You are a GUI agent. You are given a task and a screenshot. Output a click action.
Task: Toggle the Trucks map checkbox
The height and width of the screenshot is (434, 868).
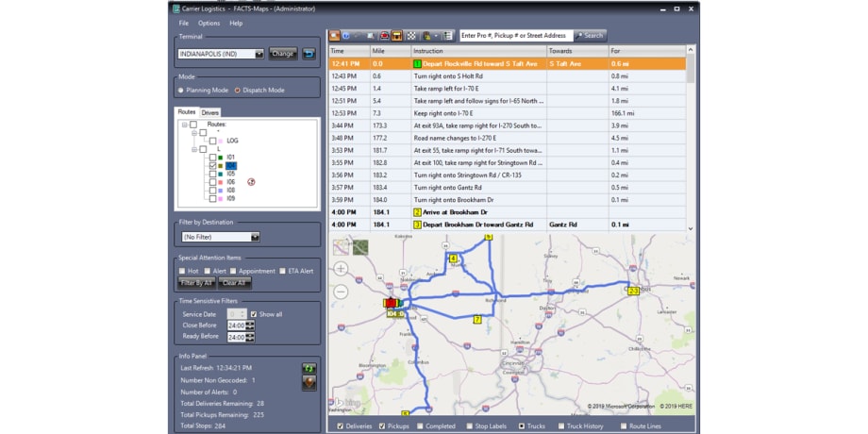tap(522, 426)
